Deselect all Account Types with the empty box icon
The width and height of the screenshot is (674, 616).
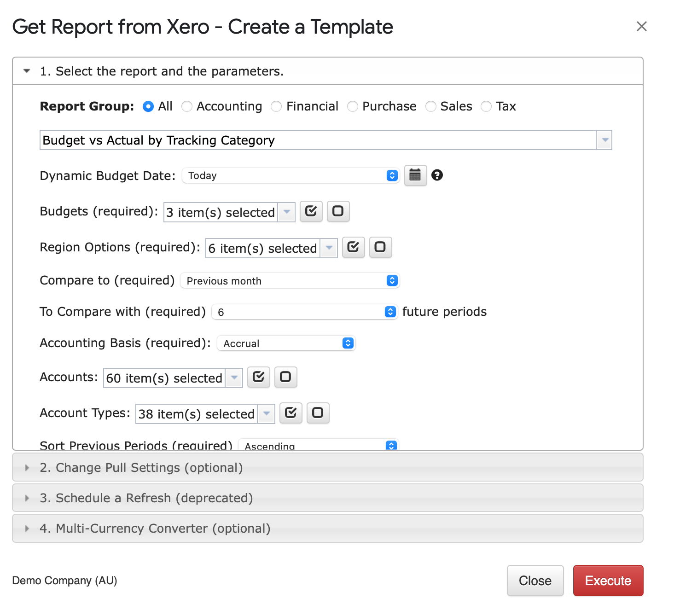(318, 413)
